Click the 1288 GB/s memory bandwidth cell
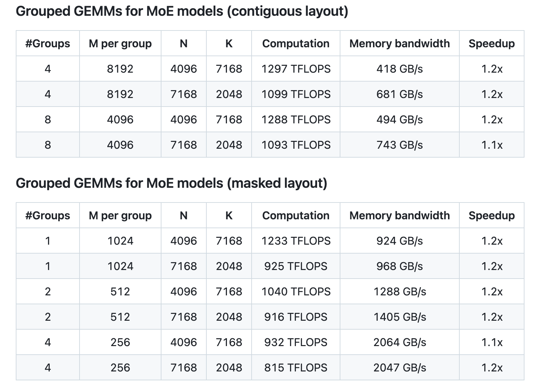Viewport: 543px width, 392px height. pos(399,292)
